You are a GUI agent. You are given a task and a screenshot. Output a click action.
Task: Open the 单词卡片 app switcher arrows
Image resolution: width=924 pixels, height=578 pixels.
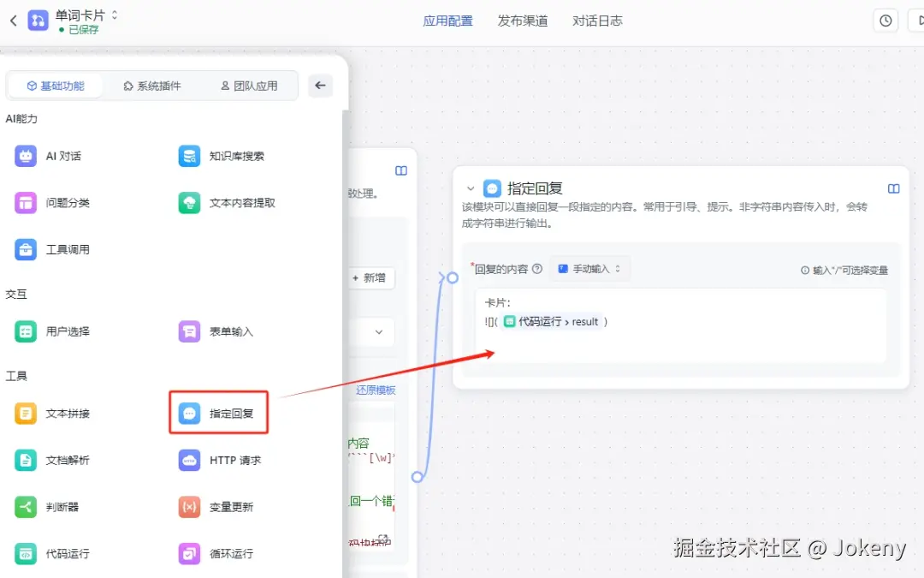tap(115, 15)
